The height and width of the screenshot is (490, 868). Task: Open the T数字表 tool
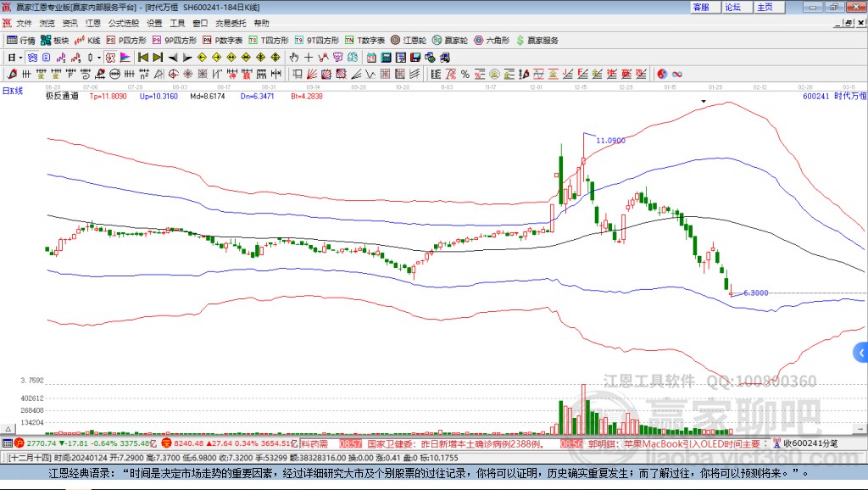click(364, 41)
